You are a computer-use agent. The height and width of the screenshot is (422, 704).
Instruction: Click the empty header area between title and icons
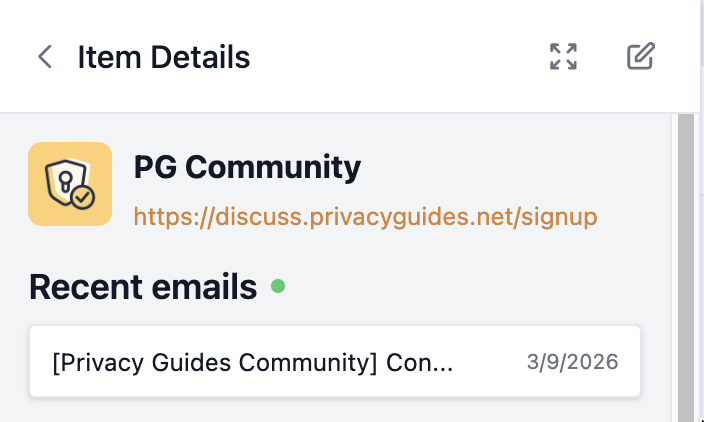400,57
